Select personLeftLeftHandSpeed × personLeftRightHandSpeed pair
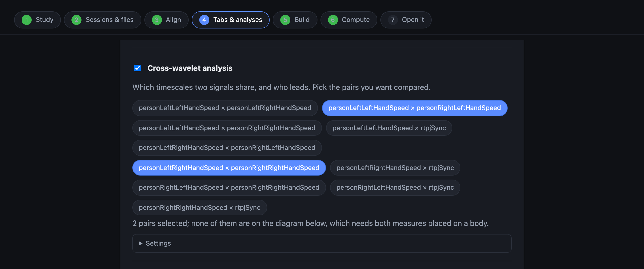Screen dimensions: 644x269 (225, 108)
